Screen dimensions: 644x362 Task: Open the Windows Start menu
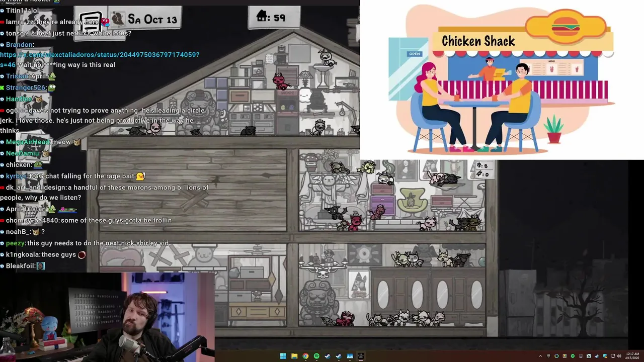point(283,356)
